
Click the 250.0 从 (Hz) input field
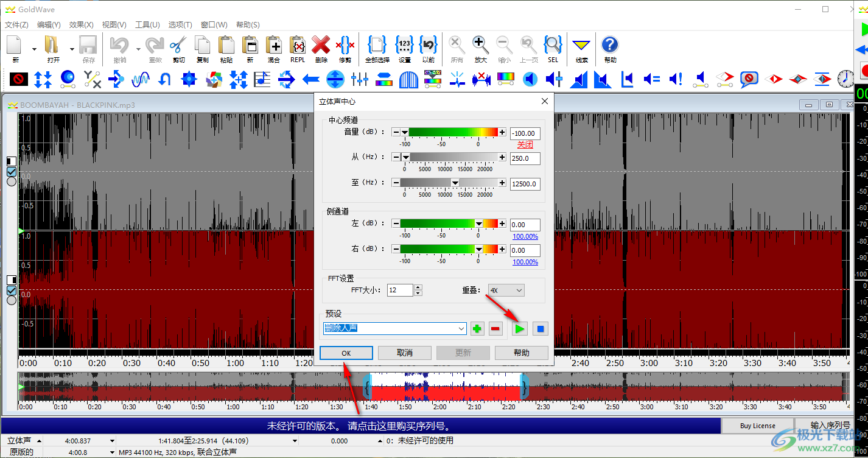tap(525, 158)
